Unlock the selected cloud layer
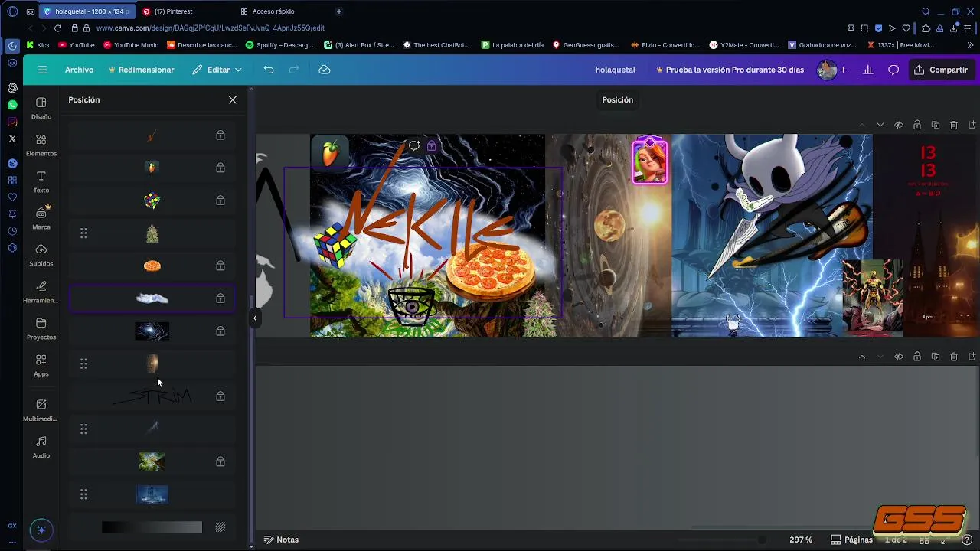 220,298
